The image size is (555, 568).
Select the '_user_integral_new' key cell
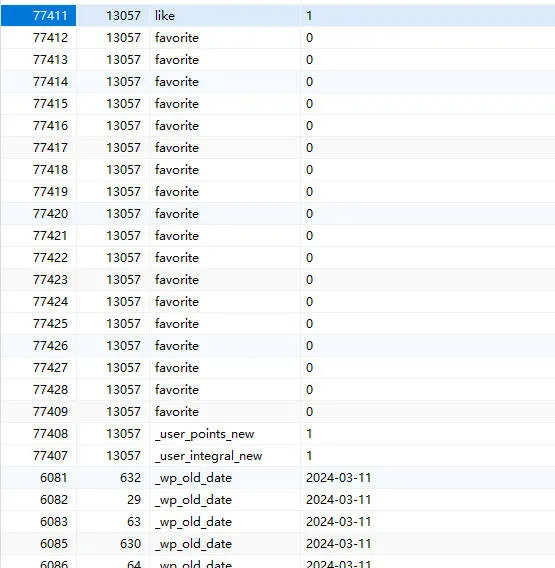[225, 456]
